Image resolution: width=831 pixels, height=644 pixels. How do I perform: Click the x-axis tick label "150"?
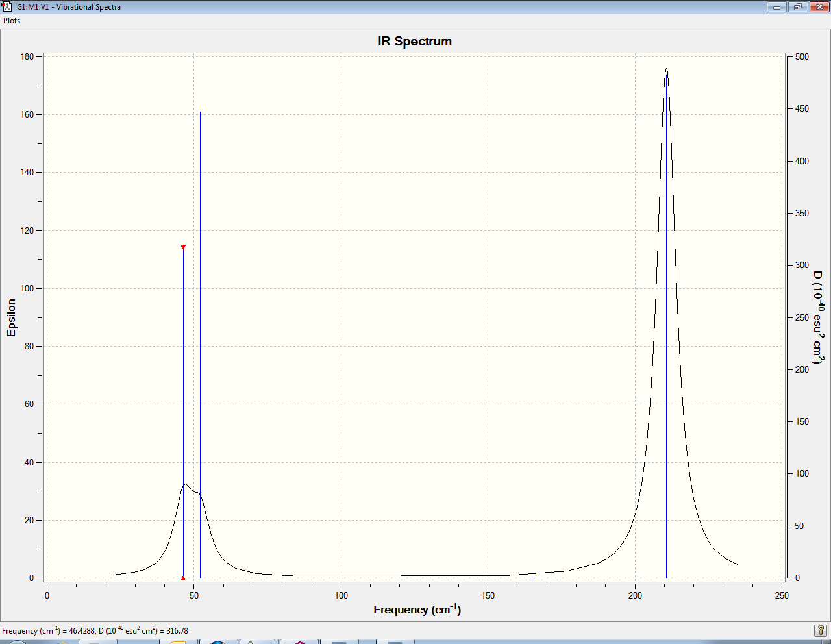488,595
